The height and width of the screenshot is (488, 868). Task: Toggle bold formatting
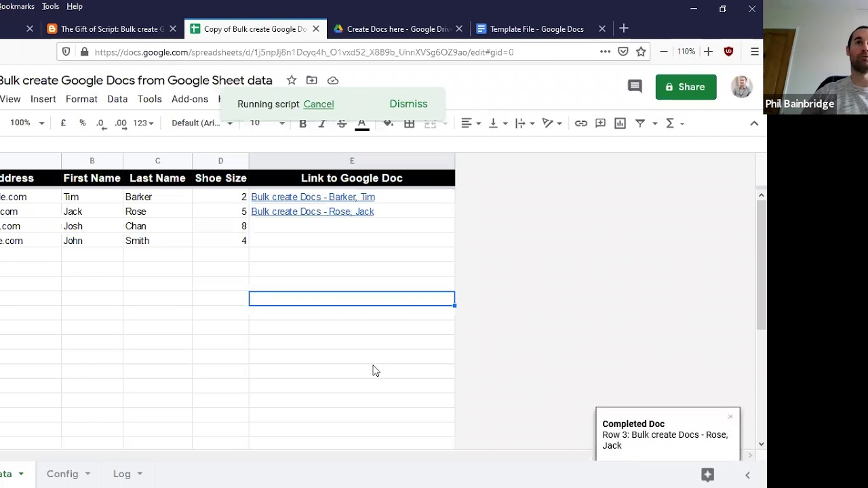[x=302, y=123]
